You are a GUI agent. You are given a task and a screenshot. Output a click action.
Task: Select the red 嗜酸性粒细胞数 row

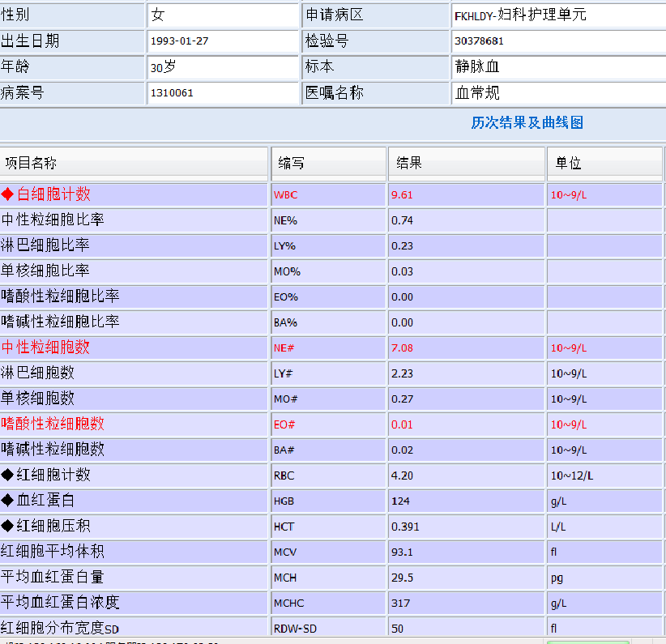click(x=134, y=424)
